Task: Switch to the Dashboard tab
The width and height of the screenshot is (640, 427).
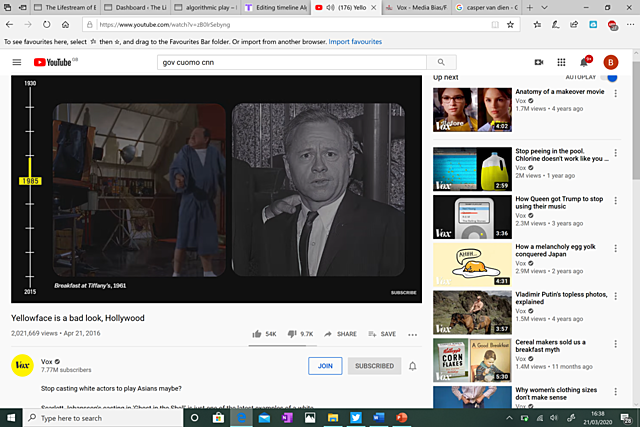Action: coord(136,7)
